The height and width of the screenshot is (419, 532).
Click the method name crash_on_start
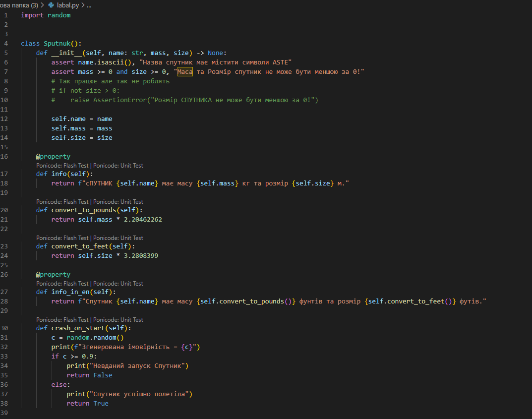[x=78, y=328]
